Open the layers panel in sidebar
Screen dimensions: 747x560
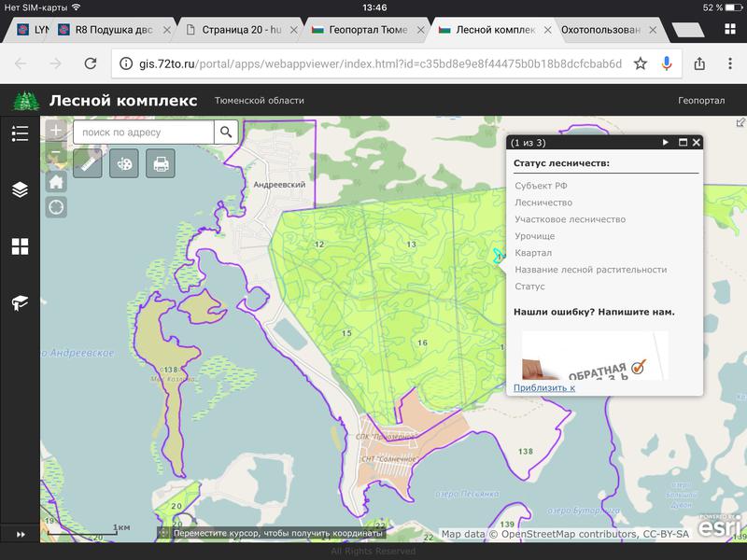20,189
